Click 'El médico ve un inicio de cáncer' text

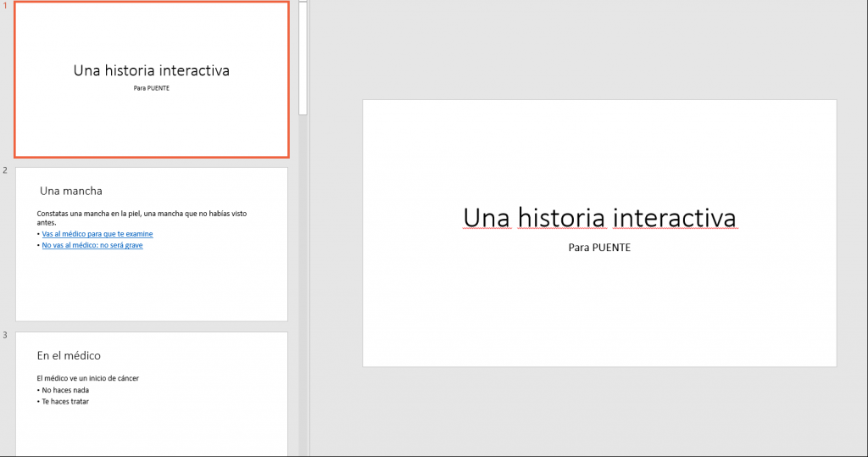pyautogui.click(x=88, y=378)
